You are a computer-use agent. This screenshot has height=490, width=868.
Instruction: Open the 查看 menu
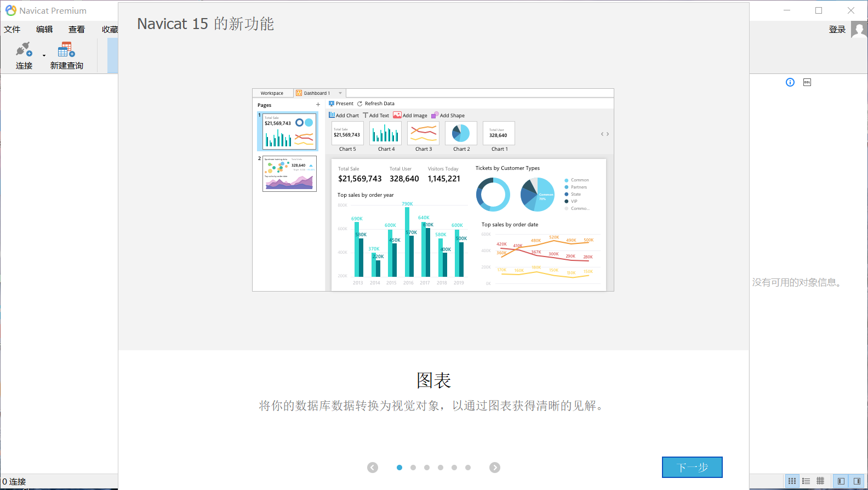77,30
